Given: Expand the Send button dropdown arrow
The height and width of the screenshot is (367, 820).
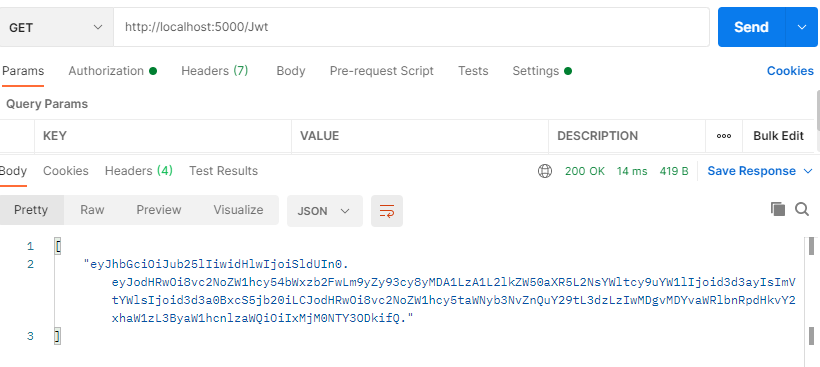Looking at the screenshot, I should tap(802, 27).
